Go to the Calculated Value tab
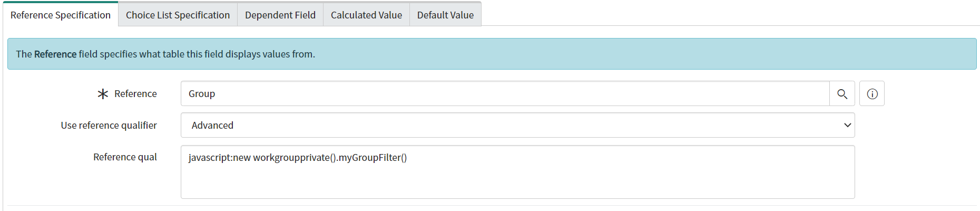 [366, 15]
